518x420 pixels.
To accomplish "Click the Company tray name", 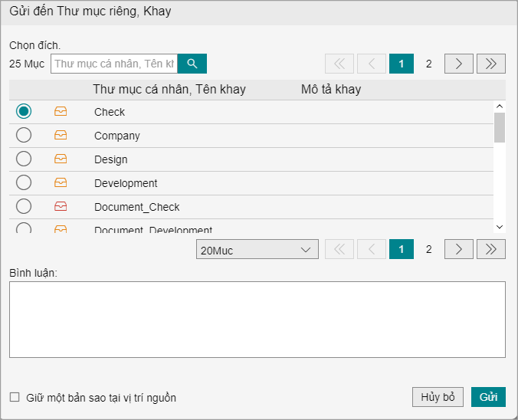I will point(117,136).
